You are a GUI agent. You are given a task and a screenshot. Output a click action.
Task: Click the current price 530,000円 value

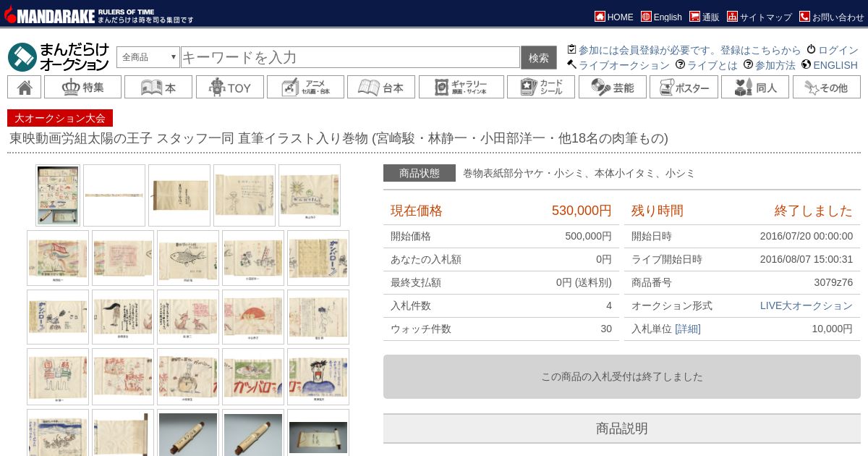tap(582, 211)
